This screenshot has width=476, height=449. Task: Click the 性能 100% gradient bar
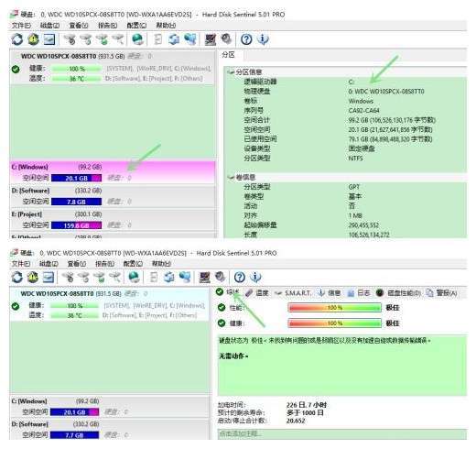pyautogui.click(x=335, y=307)
